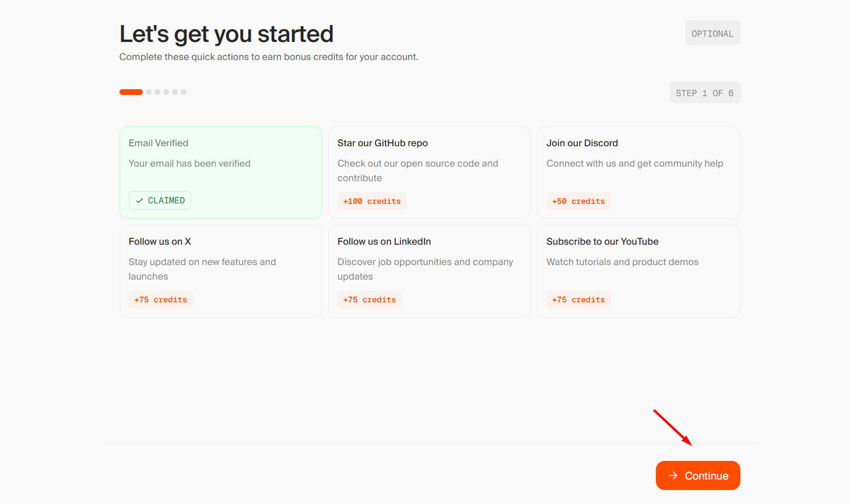This screenshot has height=504, width=850.
Task: Click +75 credits on the YouTube card
Action: 578,299
